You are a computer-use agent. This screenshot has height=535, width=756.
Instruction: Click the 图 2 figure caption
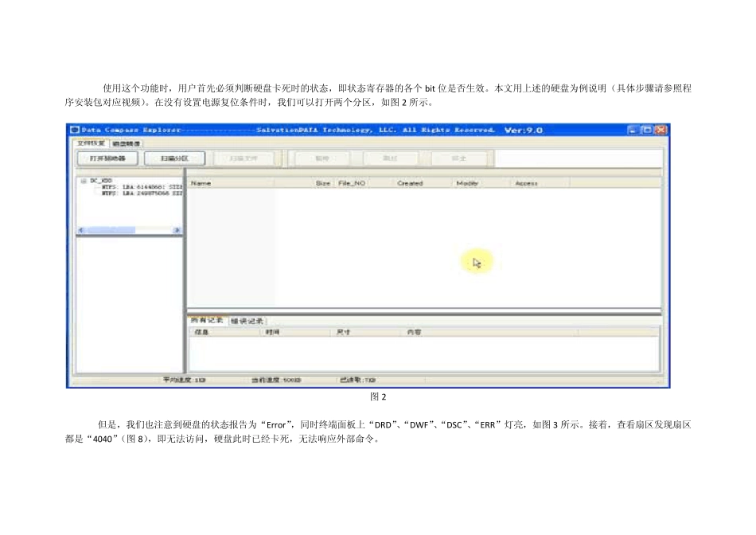pyautogui.click(x=378, y=396)
